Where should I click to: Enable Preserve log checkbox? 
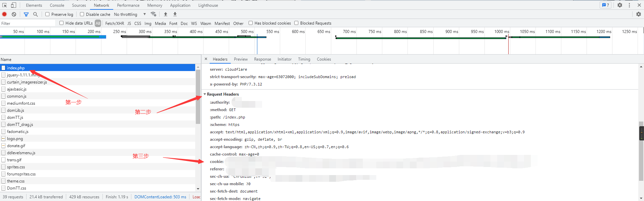coord(47,14)
